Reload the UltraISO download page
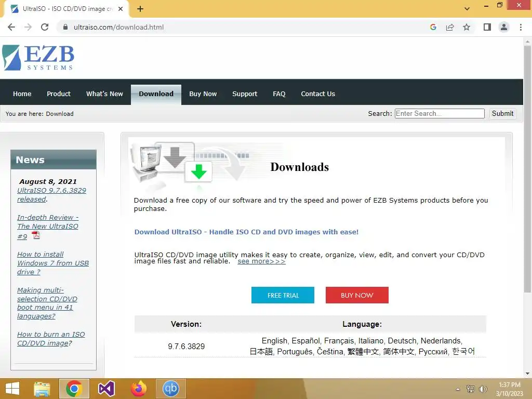532x399 pixels. click(x=45, y=27)
